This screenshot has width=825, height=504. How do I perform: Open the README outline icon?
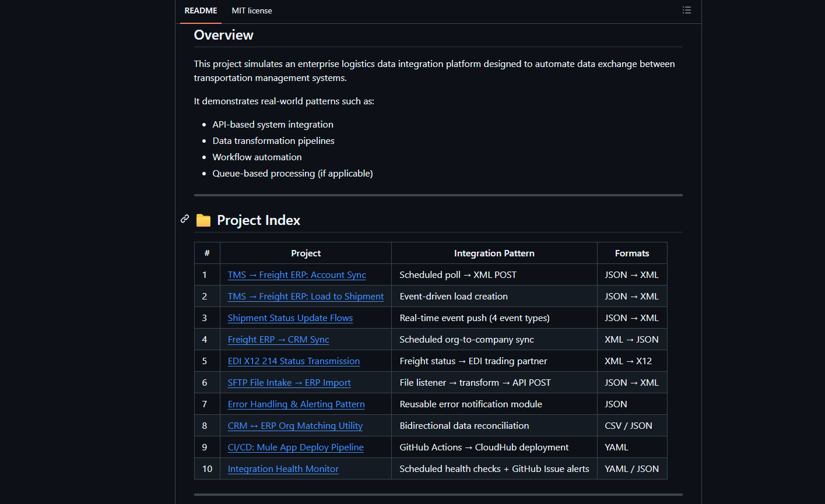(x=687, y=10)
